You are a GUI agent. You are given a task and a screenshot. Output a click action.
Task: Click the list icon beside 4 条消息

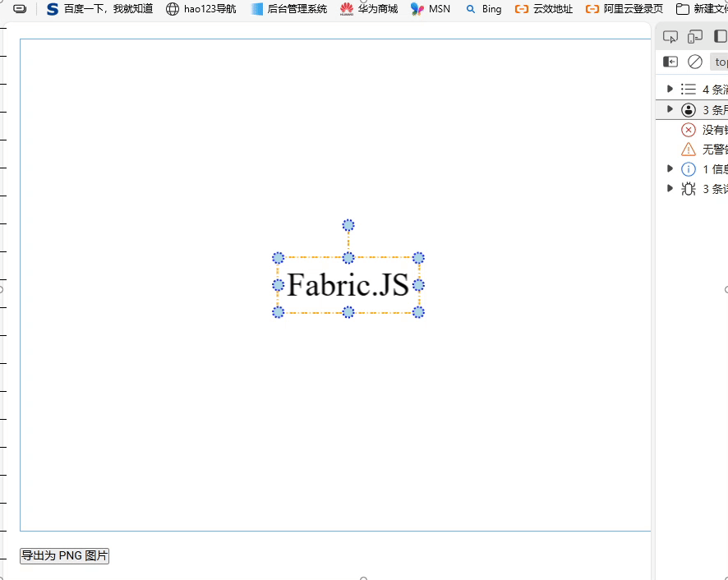click(x=689, y=89)
